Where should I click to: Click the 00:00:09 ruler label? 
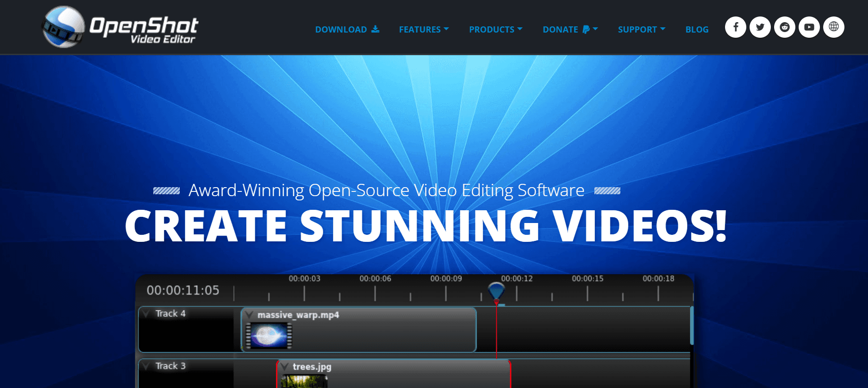coord(446,279)
